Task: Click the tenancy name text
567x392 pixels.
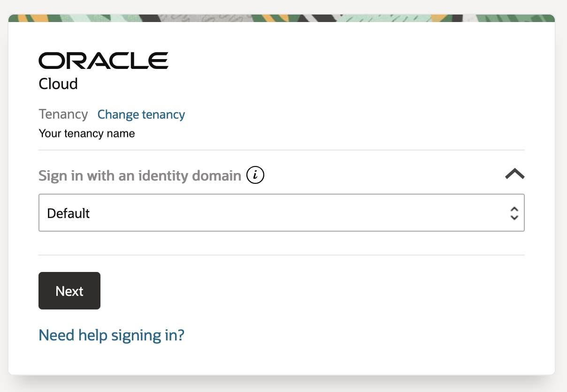Action: 86,133
